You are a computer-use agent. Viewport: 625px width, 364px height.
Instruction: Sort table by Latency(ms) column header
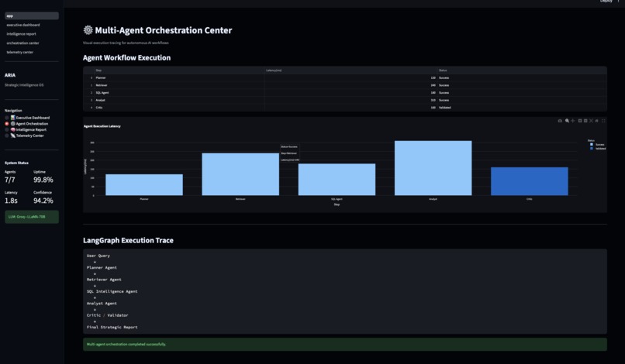pyautogui.click(x=350, y=70)
